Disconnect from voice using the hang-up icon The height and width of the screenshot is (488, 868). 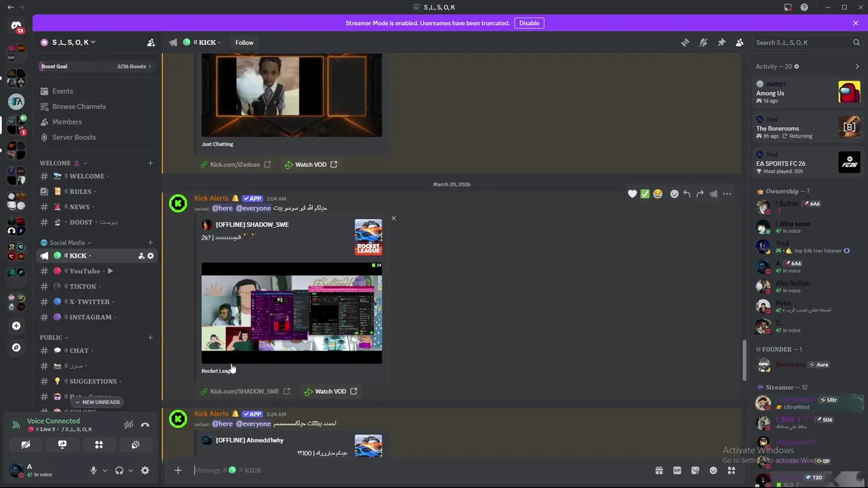pos(144,425)
